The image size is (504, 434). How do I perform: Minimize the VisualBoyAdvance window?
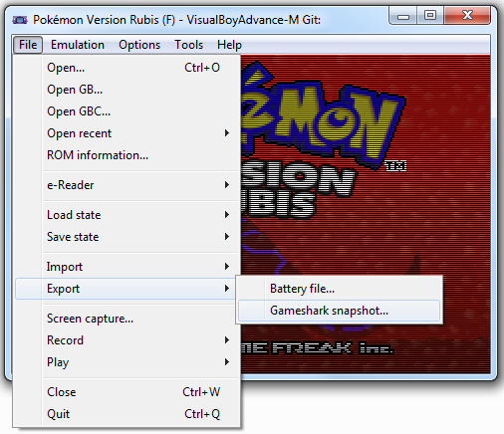[403, 16]
